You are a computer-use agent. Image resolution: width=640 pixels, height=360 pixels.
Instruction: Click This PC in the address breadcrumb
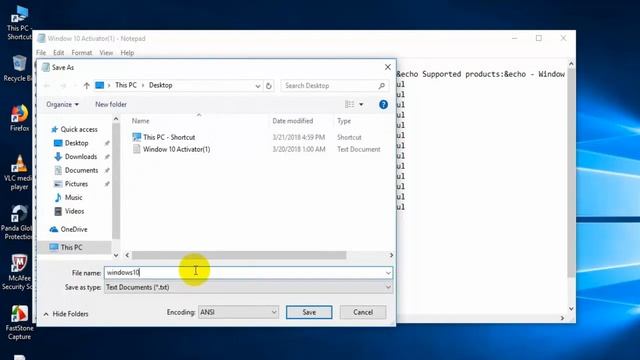click(x=126, y=85)
